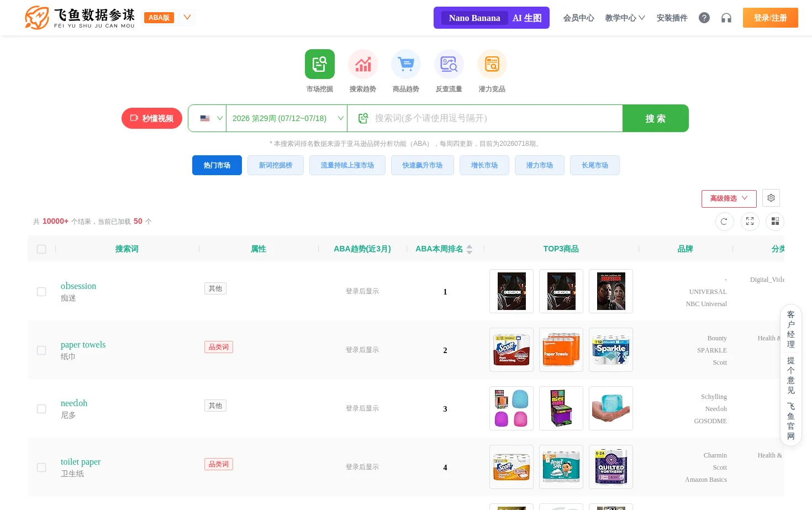
Task: Click the 飞鱼数据参谋 logo
Action: pyautogui.click(x=80, y=18)
